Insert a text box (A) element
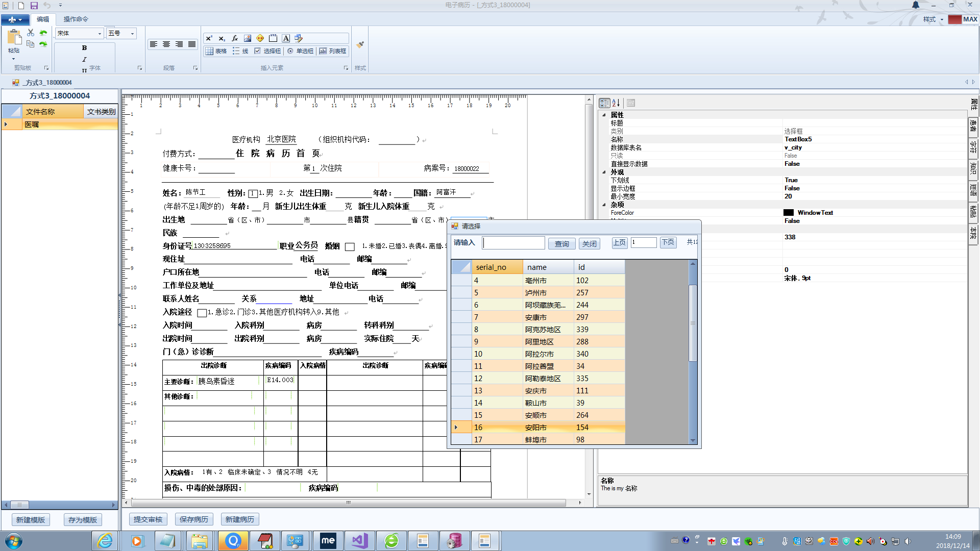 286,38
